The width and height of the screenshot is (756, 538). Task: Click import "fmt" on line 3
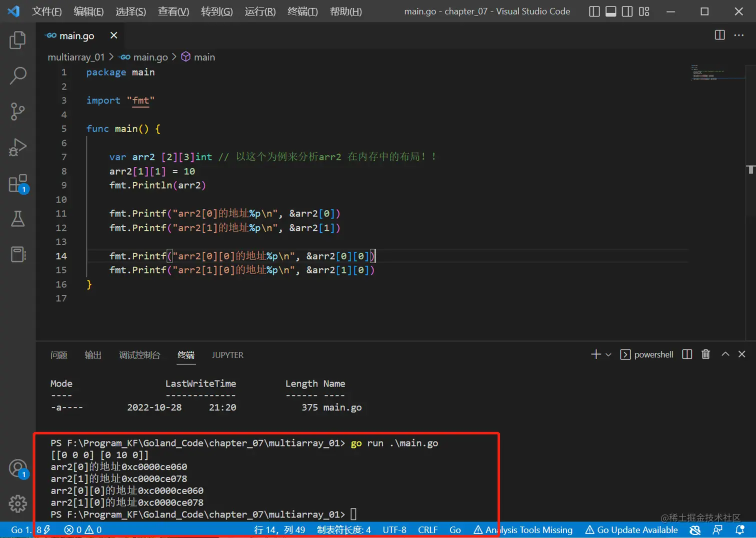(120, 100)
